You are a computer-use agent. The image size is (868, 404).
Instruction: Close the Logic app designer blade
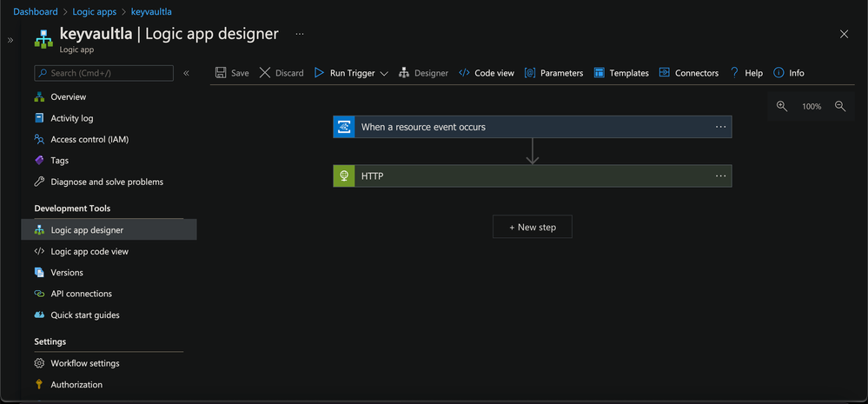point(844,34)
